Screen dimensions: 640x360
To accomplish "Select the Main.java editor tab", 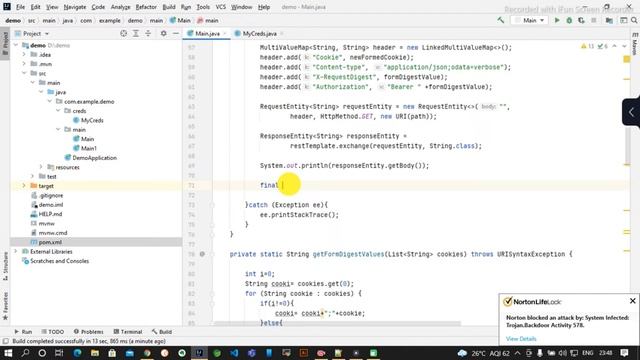I will coord(207,33).
